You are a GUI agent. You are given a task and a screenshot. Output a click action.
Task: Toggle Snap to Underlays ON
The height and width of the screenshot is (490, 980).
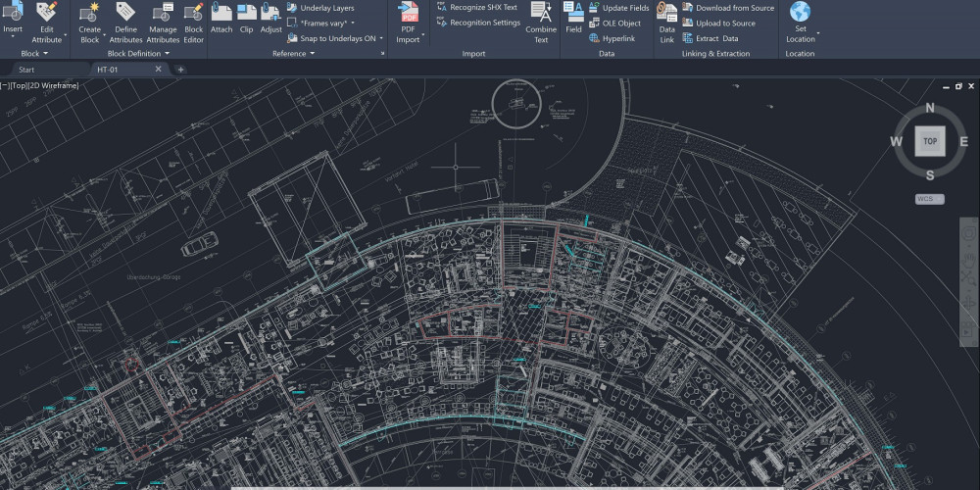coord(332,38)
